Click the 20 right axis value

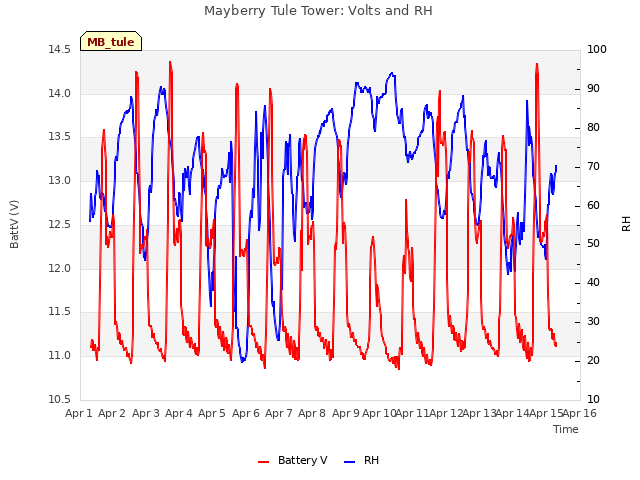(593, 360)
